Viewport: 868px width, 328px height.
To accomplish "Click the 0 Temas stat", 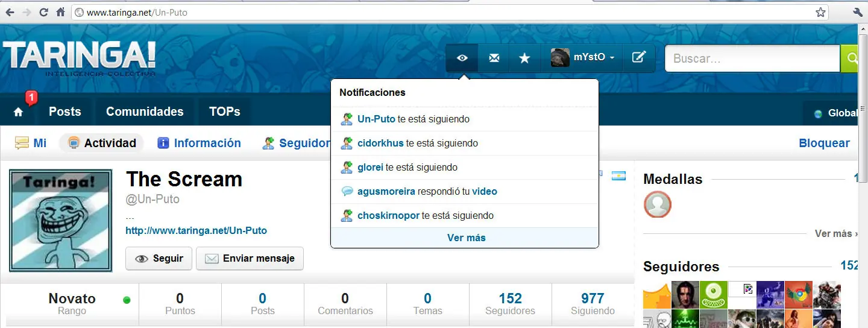I will 427,304.
